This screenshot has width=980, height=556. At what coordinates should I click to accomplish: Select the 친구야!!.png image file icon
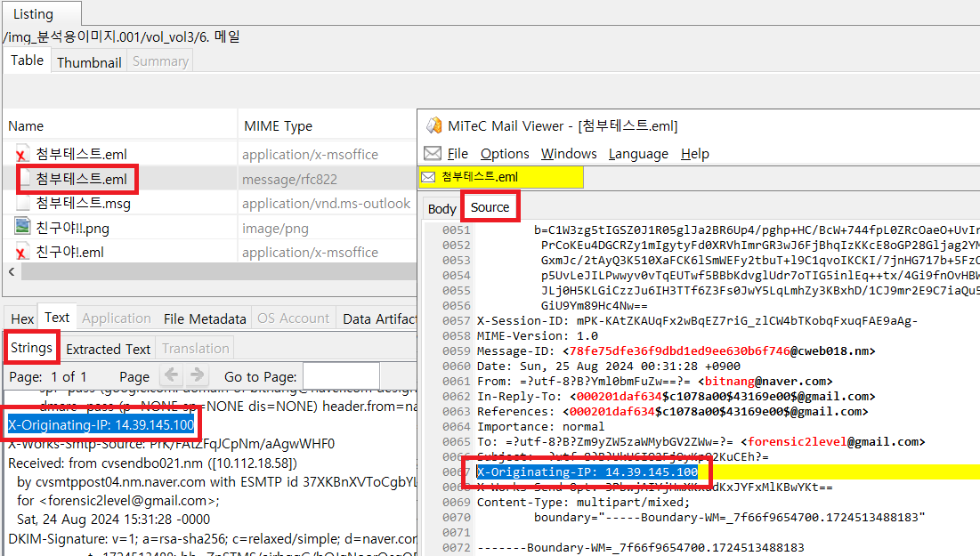coord(22,228)
